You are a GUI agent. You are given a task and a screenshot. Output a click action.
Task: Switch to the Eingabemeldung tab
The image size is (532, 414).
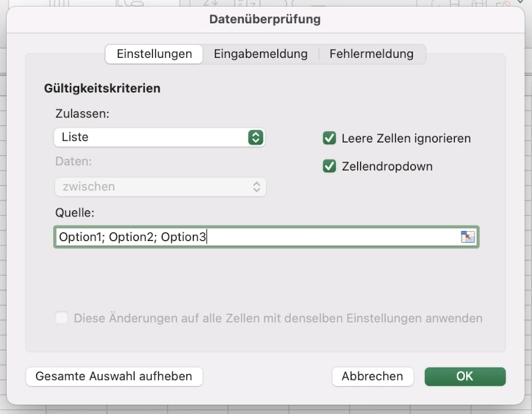[x=260, y=54]
